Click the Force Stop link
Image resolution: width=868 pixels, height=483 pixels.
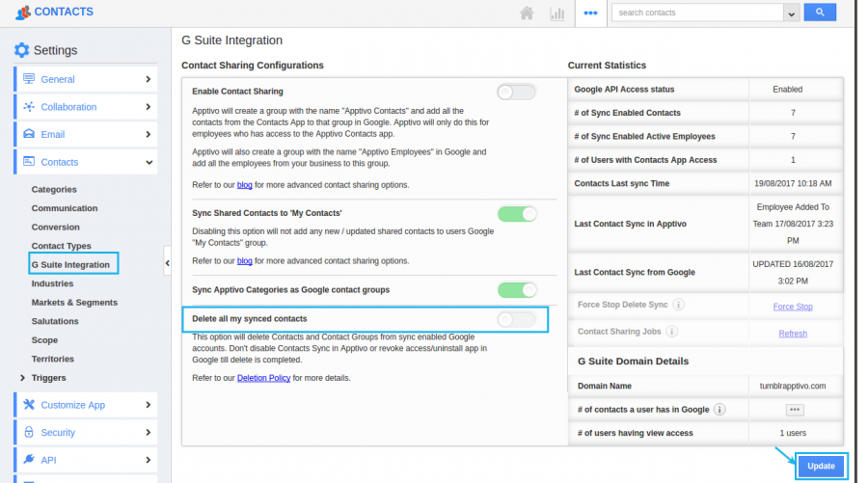[x=793, y=306]
